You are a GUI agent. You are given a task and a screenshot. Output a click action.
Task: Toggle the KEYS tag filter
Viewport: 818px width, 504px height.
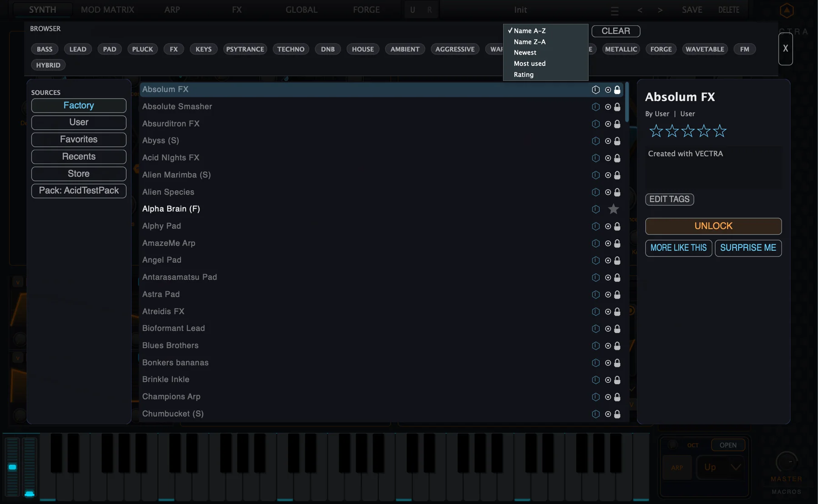tap(204, 49)
